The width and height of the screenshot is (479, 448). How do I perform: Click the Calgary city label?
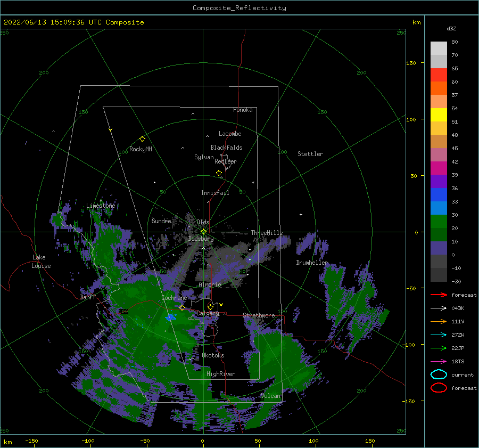coord(208,313)
